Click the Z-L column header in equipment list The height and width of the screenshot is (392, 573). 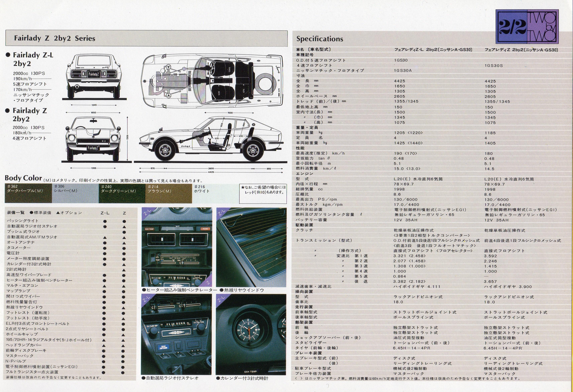(105, 213)
